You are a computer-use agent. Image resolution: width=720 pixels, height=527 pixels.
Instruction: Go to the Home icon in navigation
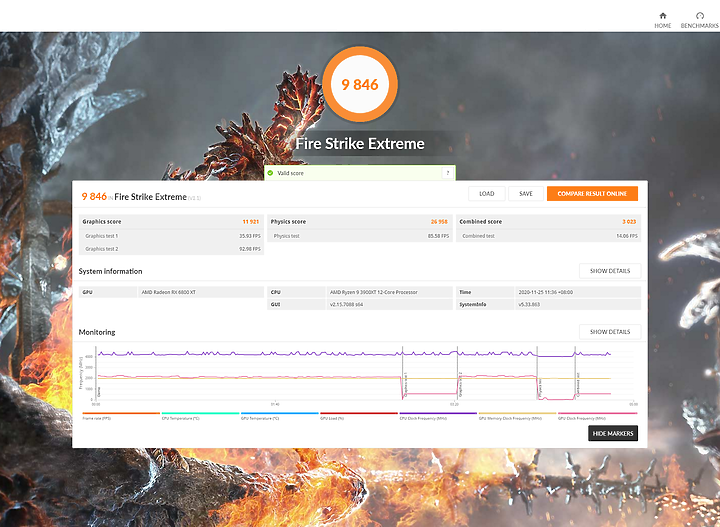tap(663, 16)
